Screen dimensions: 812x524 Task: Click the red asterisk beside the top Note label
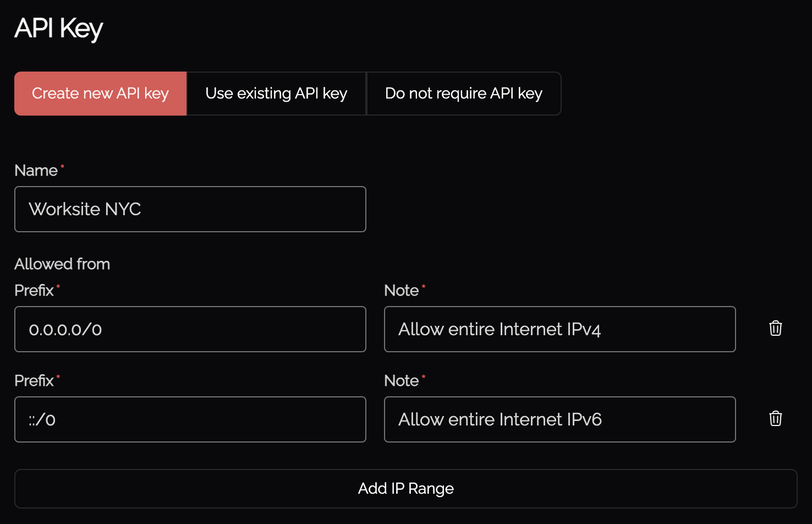pyautogui.click(x=424, y=286)
